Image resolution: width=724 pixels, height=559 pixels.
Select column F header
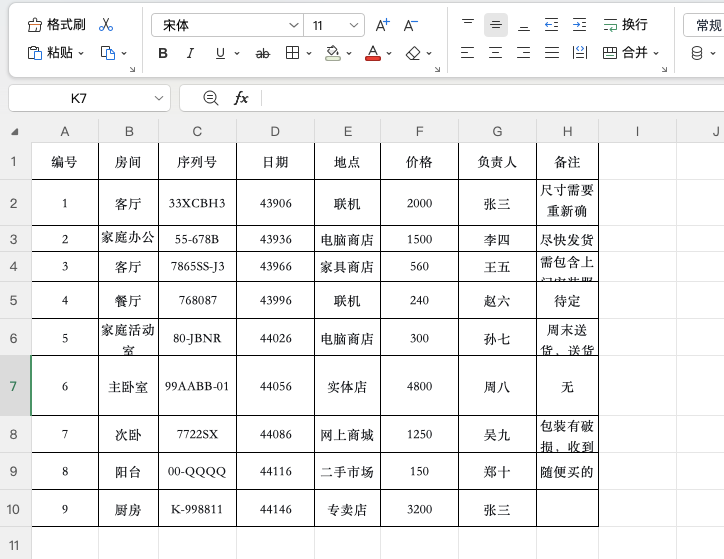(x=419, y=132)
